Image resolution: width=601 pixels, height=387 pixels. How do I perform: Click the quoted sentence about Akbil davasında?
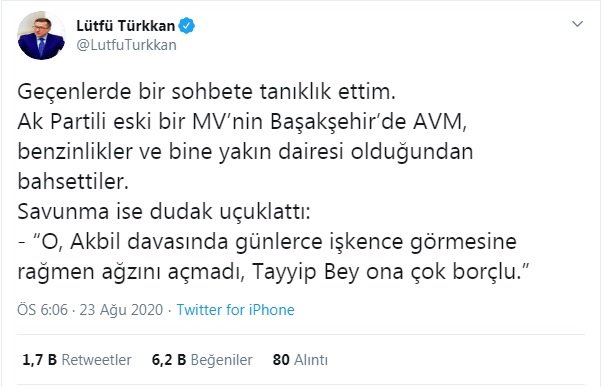click(x=267, y=241)
